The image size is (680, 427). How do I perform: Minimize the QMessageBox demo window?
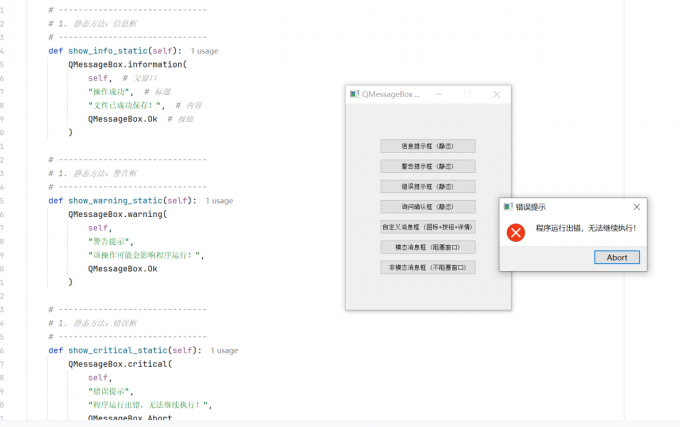pos(439,94)
